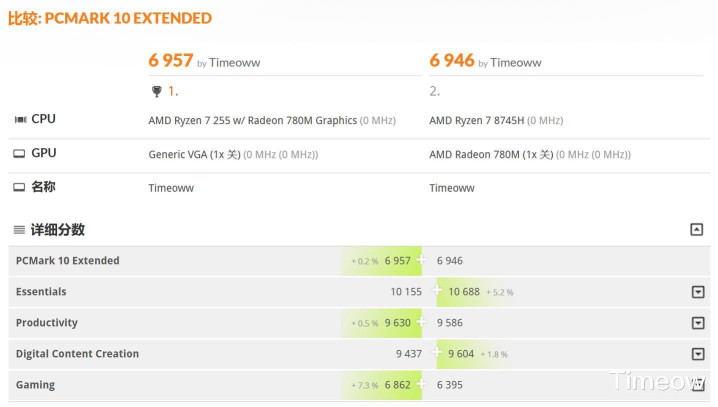Image resolution: width=718 pixels, height=407 pixels.
Task: Expand the Digital Content Creation row
Action: point(698,354)
